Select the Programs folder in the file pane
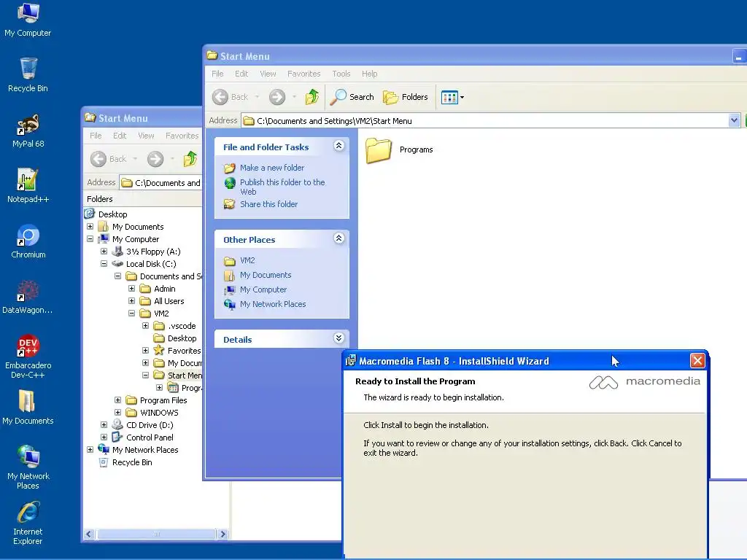The image size is (747, 560). coord(399,150)
